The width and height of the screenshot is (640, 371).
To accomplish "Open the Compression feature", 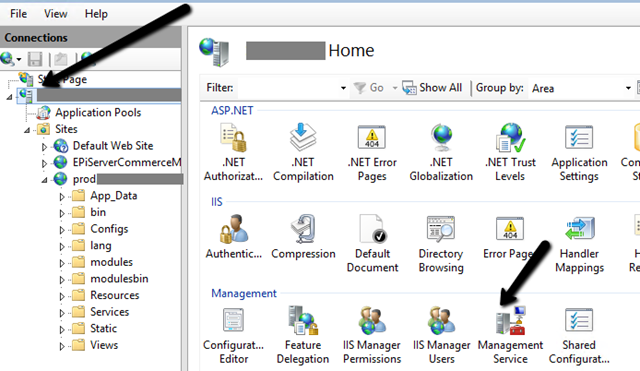I will click(x=303, y=238).
